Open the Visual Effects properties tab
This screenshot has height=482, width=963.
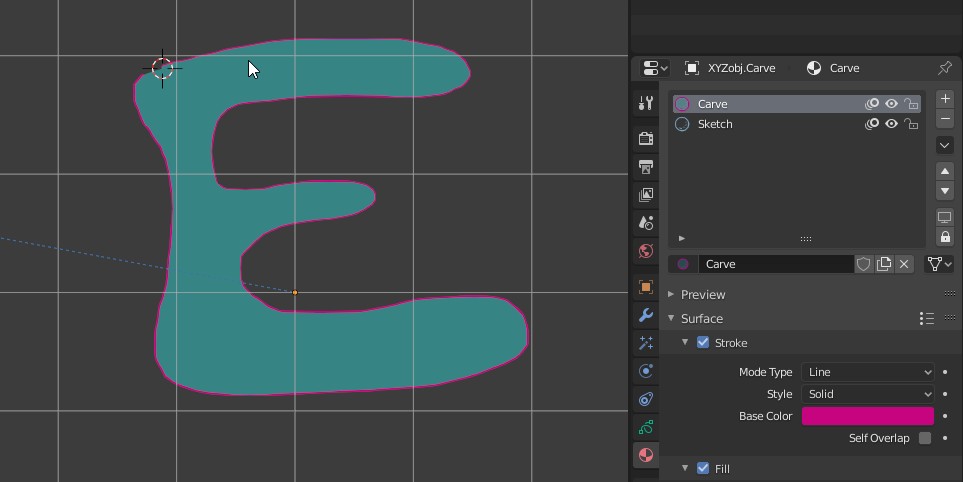[646, 343]
